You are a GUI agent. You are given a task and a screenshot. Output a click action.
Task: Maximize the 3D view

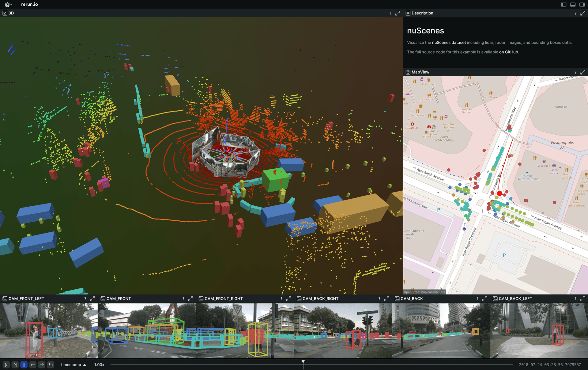[x=397, y=13]
